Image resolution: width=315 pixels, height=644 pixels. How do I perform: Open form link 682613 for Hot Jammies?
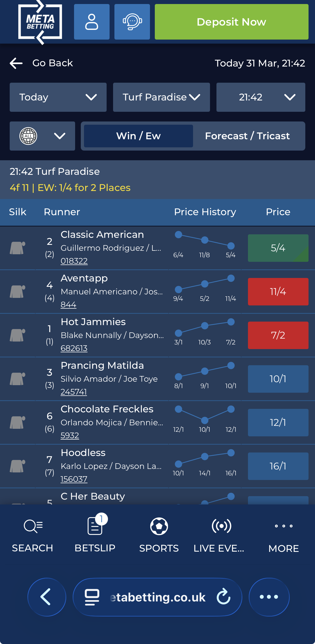coord(74,348)
